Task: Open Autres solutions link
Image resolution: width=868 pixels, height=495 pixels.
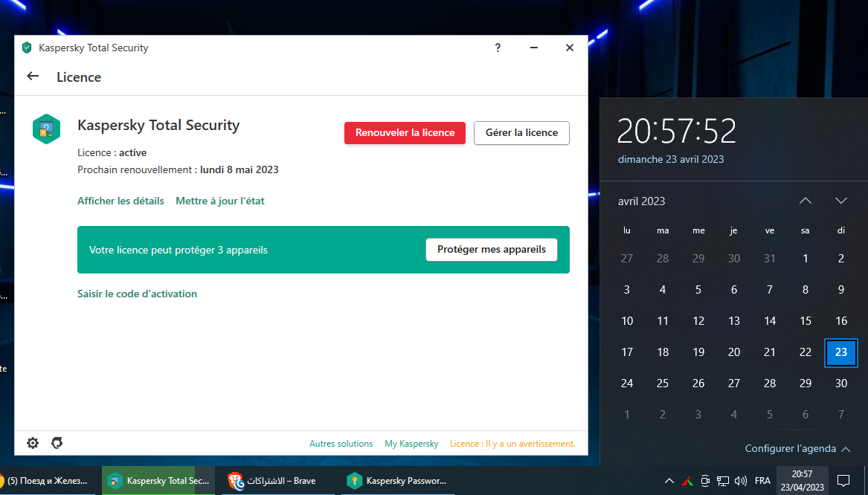Action: (341, 444)
